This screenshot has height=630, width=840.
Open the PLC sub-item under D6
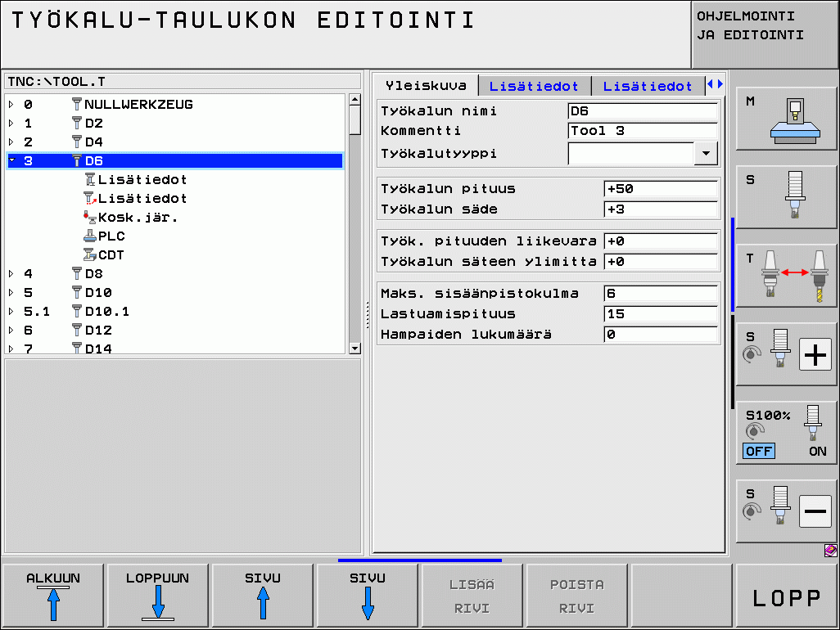point(105,236)
